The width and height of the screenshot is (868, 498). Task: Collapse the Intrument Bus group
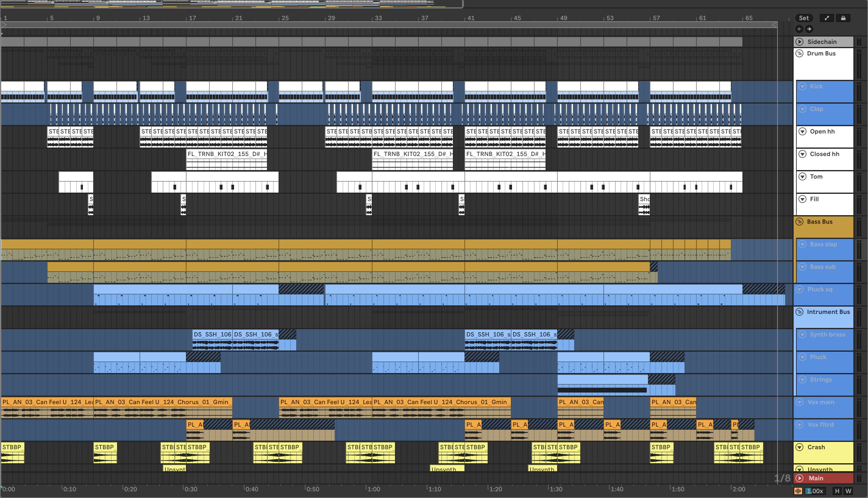point(799,312)
